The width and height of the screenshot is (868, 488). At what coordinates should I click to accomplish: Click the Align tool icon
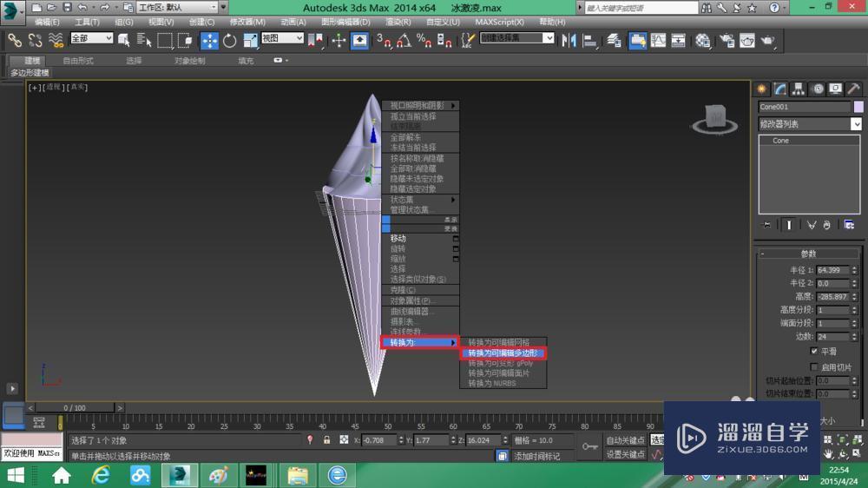[x=590, y=41]
